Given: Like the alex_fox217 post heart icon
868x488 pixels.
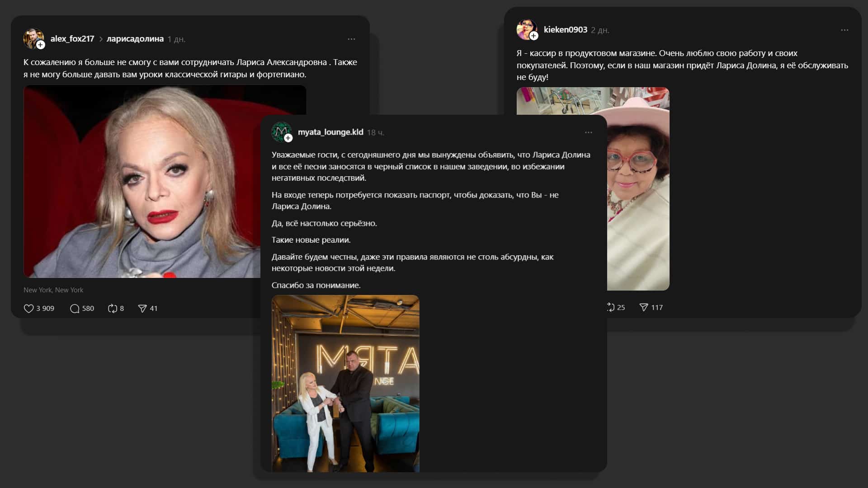Looking at the screenshot, I should (x=29, y=309).
